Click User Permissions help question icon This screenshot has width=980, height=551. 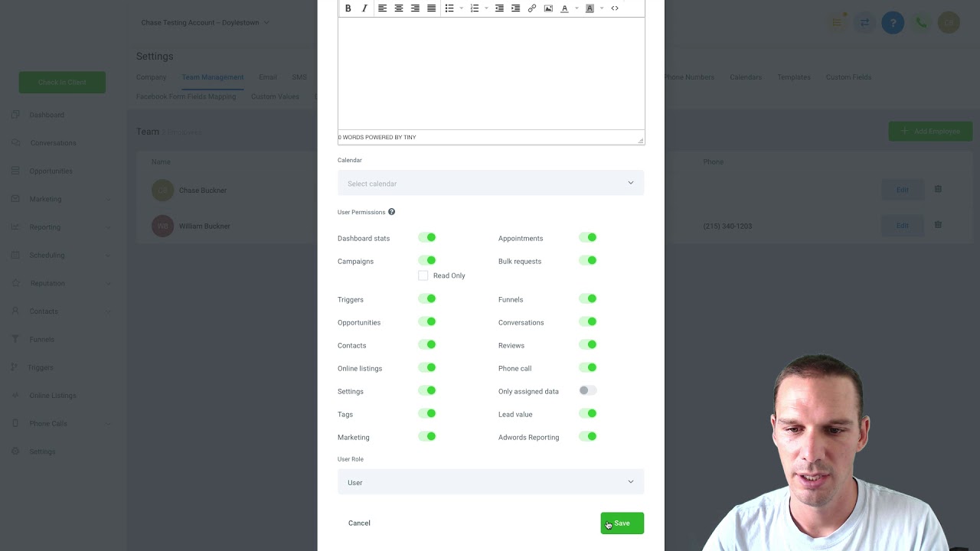pyautogui.click(x=391, y=212)
